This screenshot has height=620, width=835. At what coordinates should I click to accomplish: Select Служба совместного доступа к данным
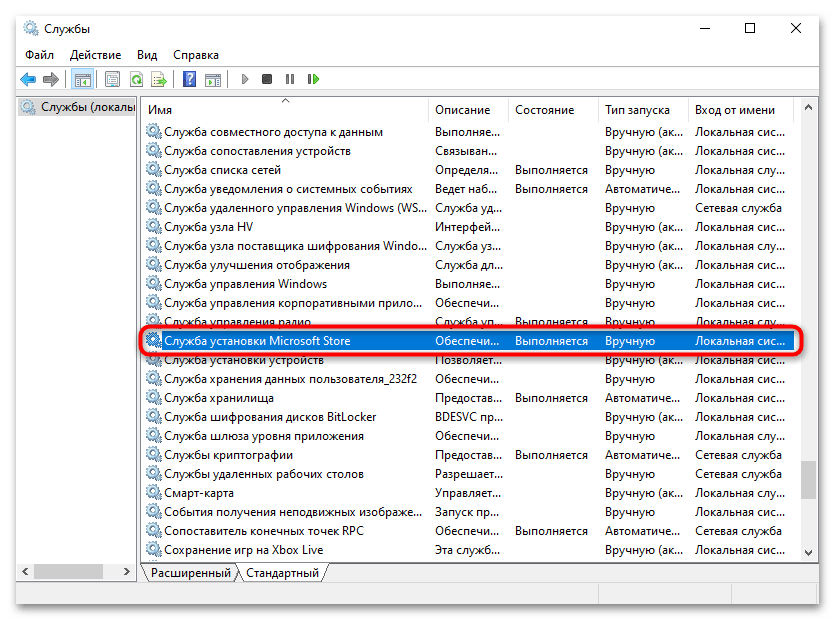pyautogui.click(x=470, y=132)
